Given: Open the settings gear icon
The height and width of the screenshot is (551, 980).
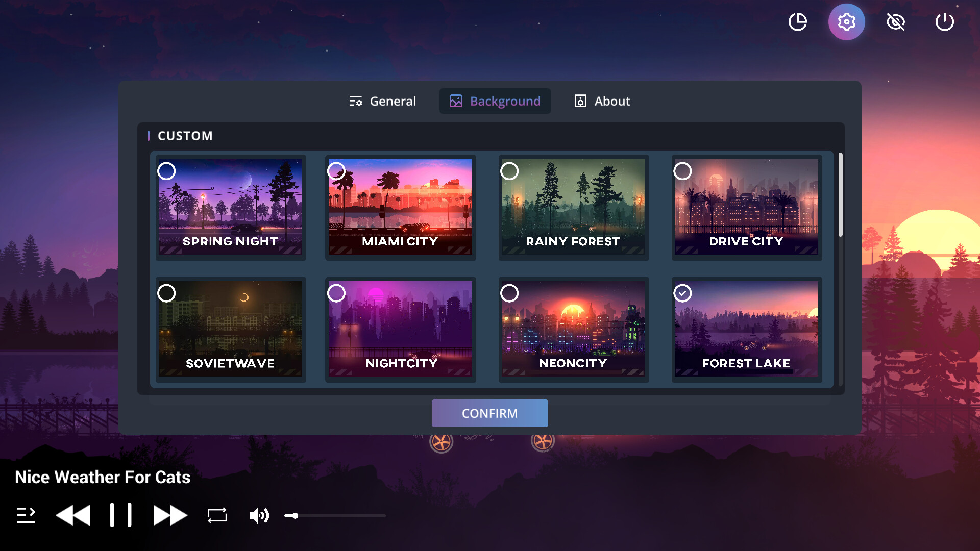Looking at the screenshot, I should click(x=846, y=21).
